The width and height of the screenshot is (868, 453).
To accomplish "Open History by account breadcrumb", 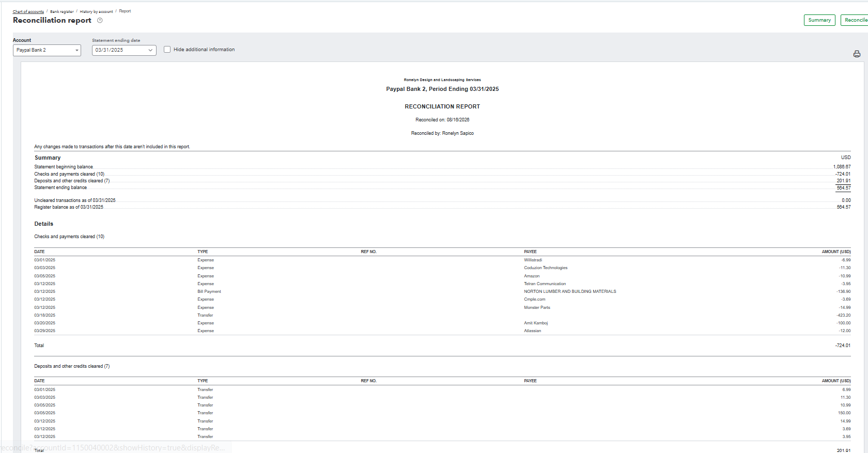I will tap(97, 11).
